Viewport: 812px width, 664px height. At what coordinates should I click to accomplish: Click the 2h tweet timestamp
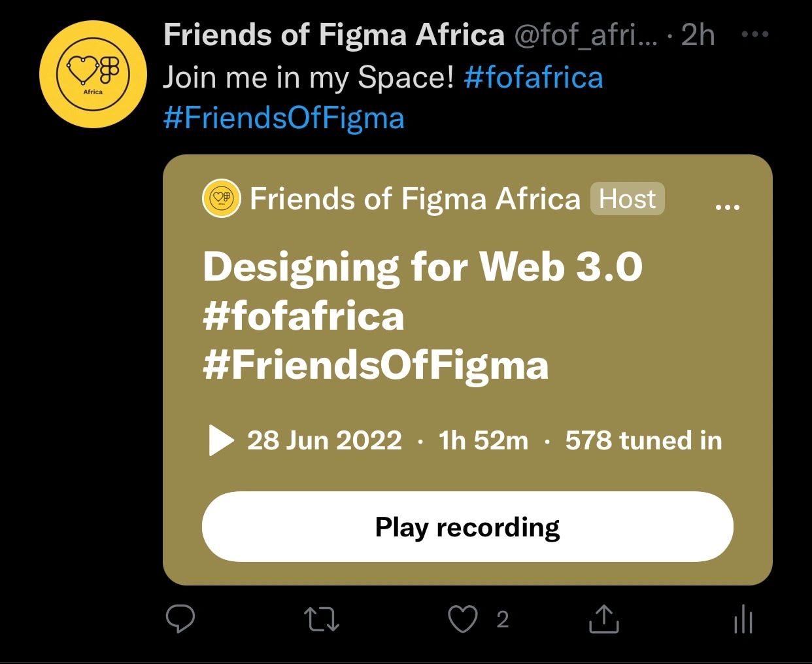[x=698, y=35]
